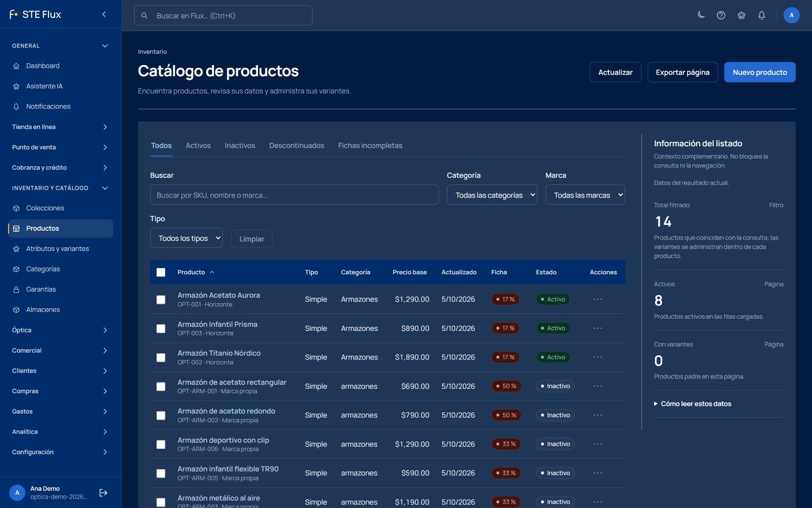Expand Tienda en línea sidebar section

tap(61, 127)
